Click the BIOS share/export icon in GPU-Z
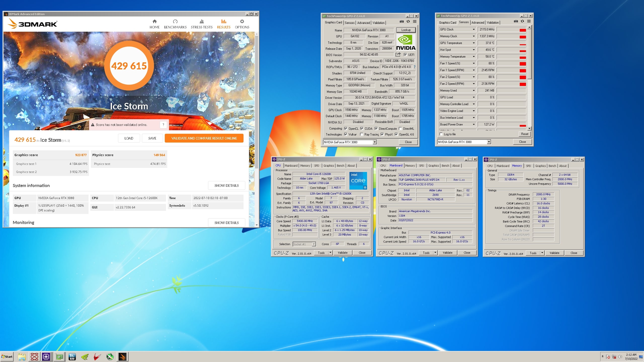644x362 pixels. [x=398, y=55]
